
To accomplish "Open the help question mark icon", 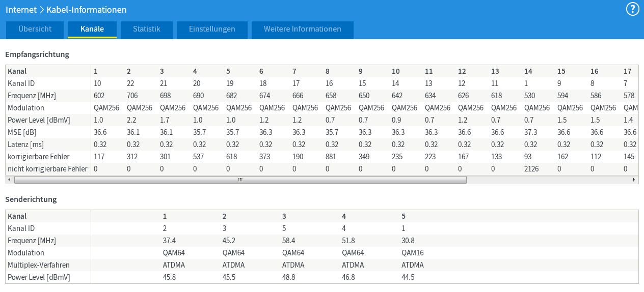I will pos(632,9).
